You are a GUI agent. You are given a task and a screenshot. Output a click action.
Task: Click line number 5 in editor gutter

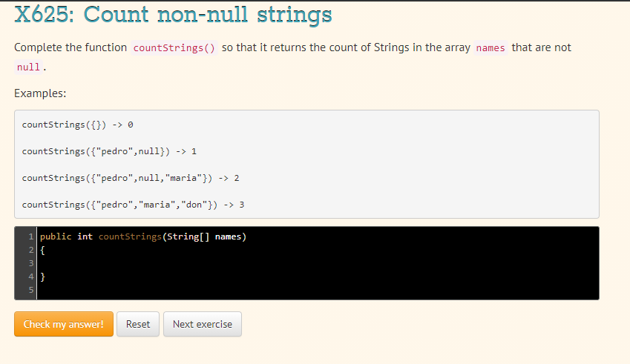31,290
